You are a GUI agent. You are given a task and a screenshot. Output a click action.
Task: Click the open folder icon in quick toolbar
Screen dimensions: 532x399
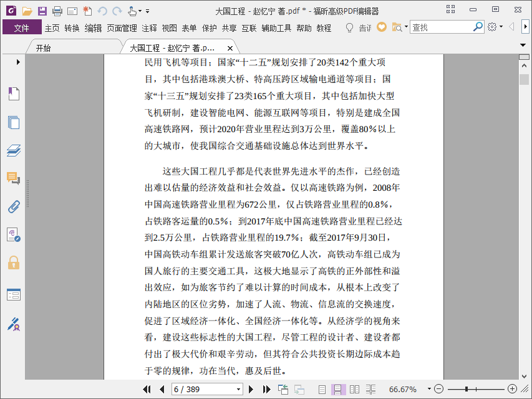(27, 11)
